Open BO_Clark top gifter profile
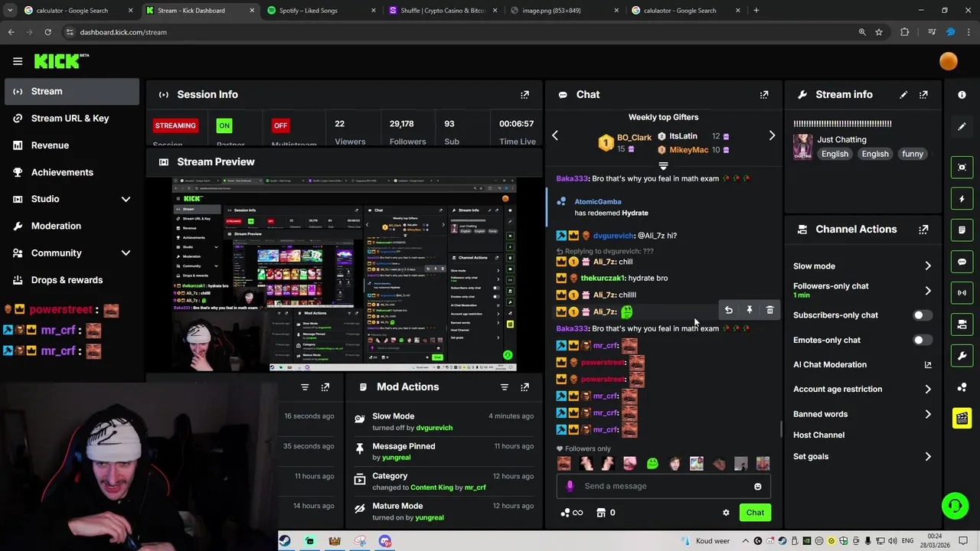This screenshot has height=551, width=980. (x=634, y=138)
